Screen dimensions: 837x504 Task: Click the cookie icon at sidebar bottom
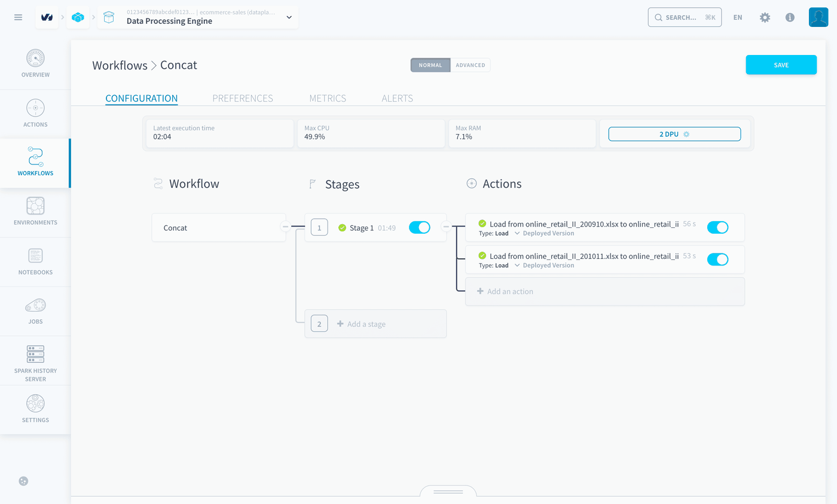23,481
